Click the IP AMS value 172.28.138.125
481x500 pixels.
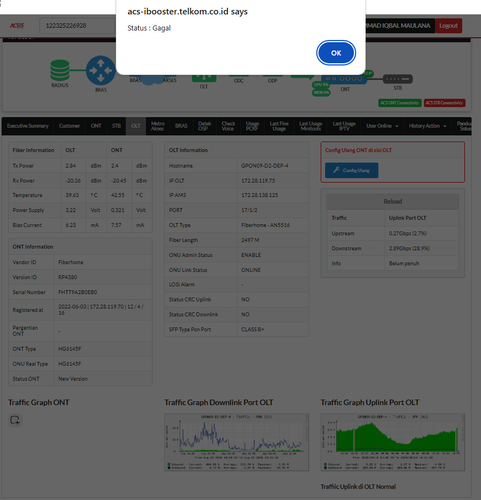[259, 195]
